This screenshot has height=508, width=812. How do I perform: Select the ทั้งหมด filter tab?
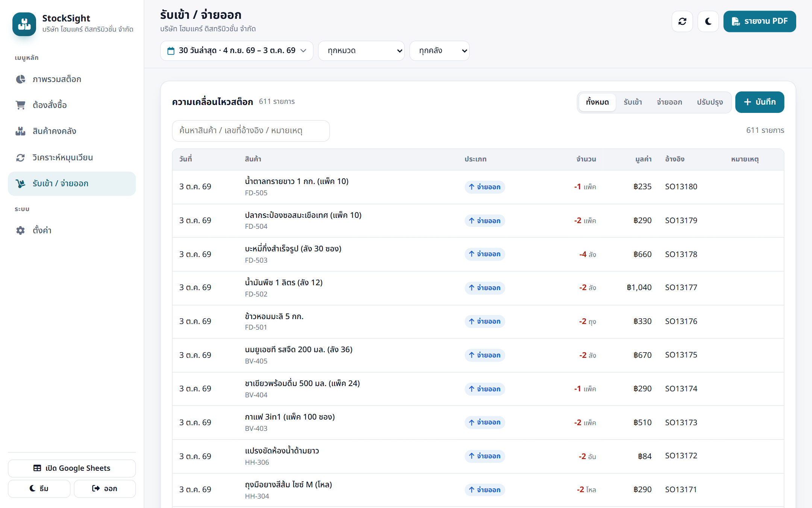(597, 102)
